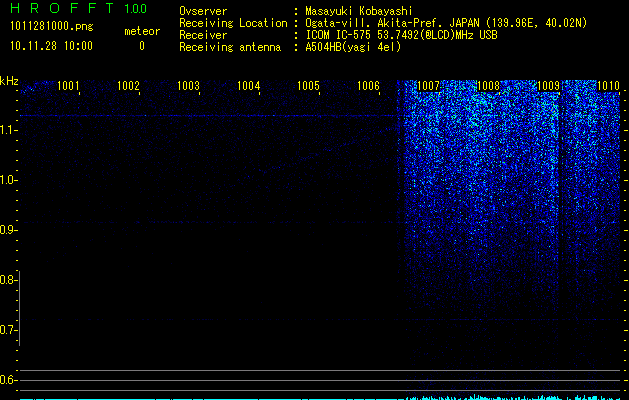Click the 1009 time marker
The image size is (629, 400).
pyautogui.click(x=548, y=85)
